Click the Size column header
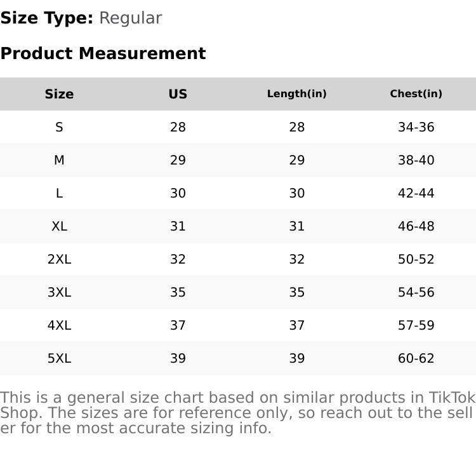The width and height of the screenshot is (476, 451). tap(59, 94)
